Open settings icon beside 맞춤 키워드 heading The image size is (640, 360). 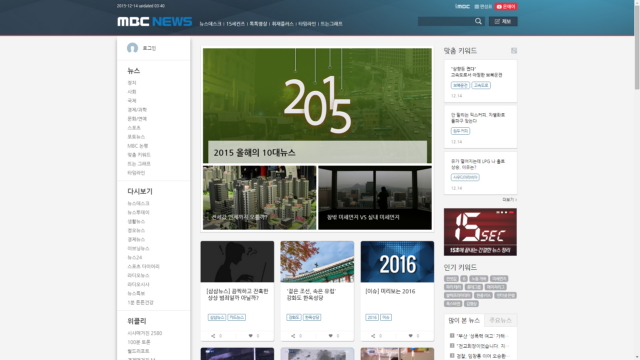pos(514,51)
